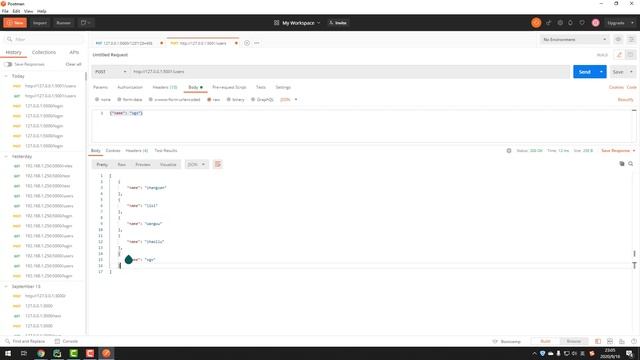Open the manage environments settings icon

pyautogui.click(x=631, y=40)
